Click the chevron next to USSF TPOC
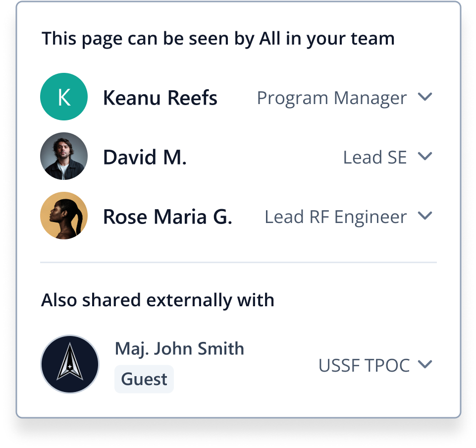Screen dimensions: 476x448 click(x=425, y=365)
